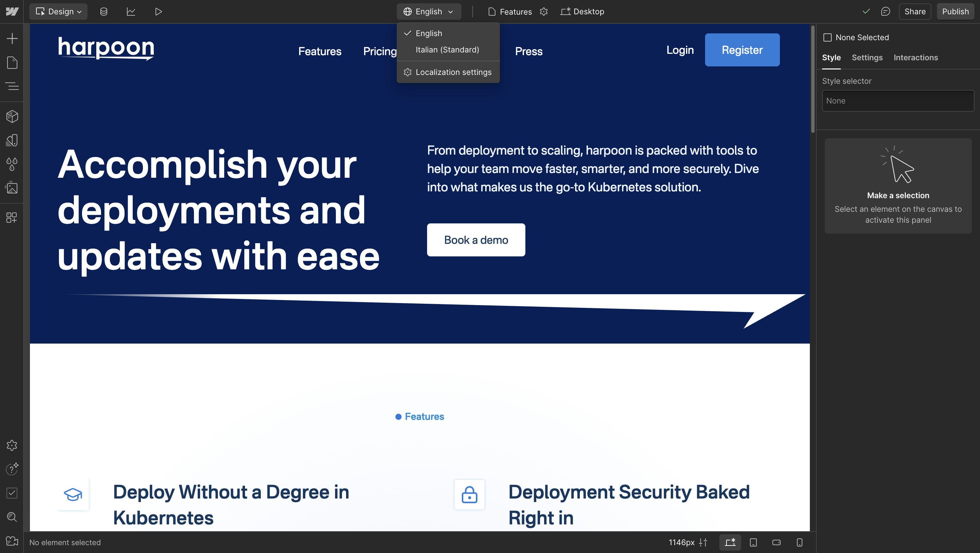This screenshot has height=553, width=980.
Task: Open site Settings gear in sidebar
Action: 12,445
